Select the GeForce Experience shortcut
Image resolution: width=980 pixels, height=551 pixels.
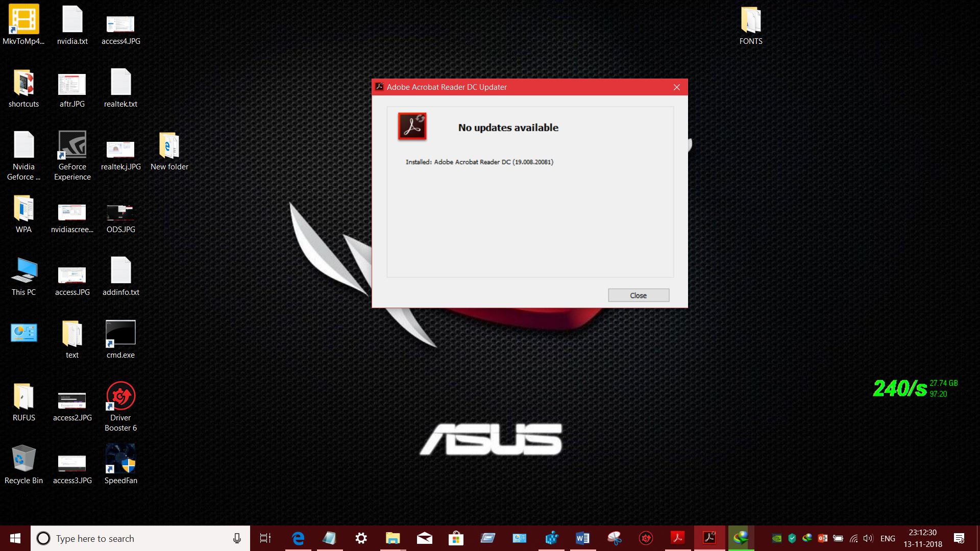[72, 156]
